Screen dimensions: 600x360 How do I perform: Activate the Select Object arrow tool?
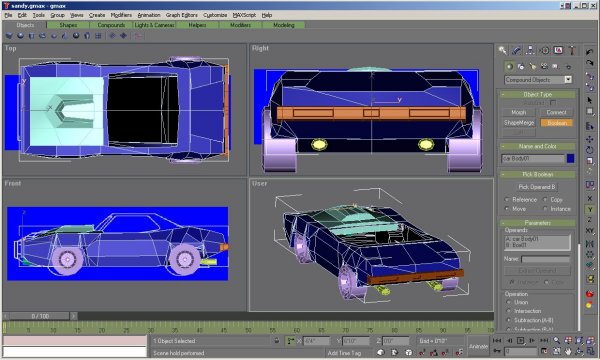coord(589,100)
